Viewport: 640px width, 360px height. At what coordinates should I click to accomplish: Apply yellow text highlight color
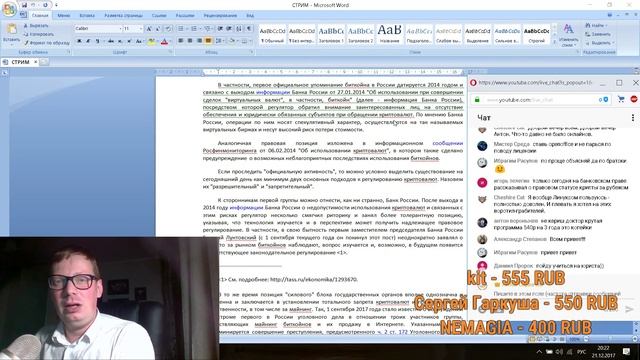click(151, 41)
